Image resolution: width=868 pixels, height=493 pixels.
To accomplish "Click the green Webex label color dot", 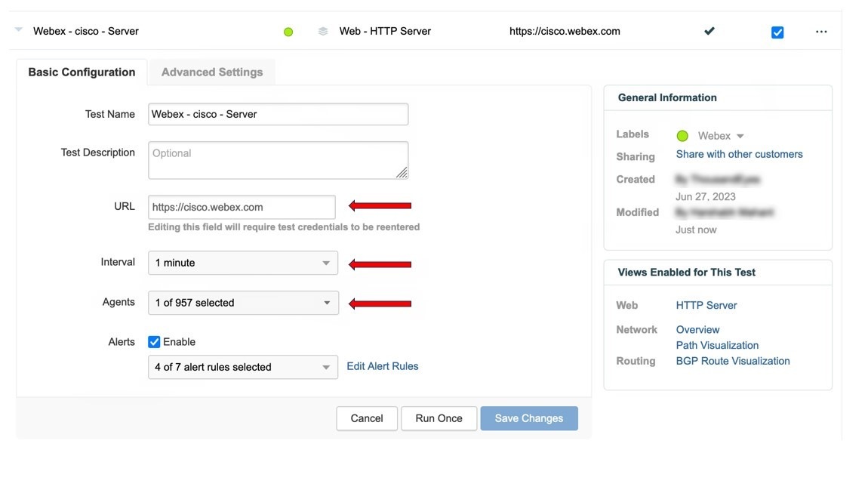I will (682, 136).
